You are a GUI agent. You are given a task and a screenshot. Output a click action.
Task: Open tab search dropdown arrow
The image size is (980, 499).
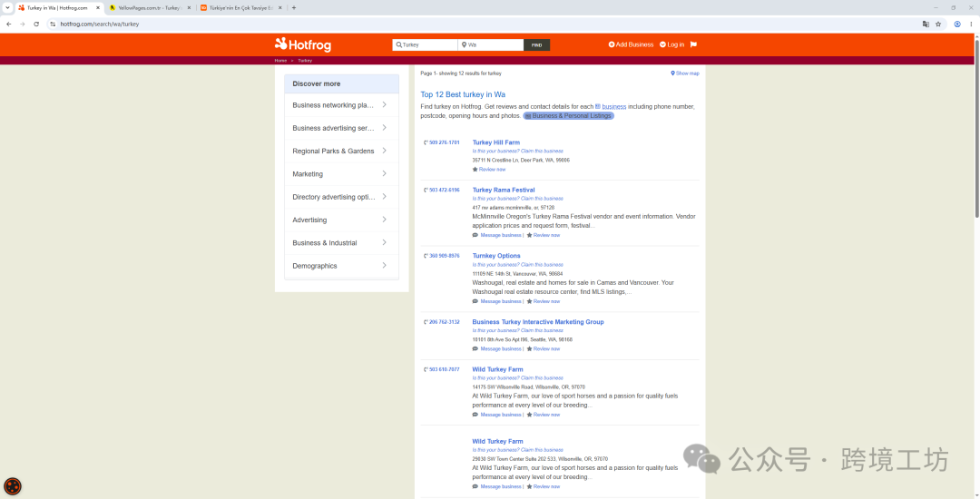pyautogui.click(x=7, y=7)
